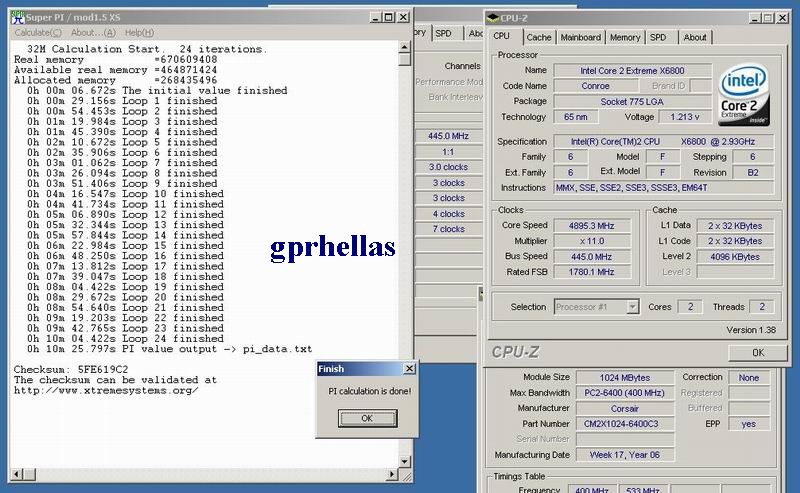
Task: Click the Cores count field
Action: pyautogui.click(x=690, y=307)
